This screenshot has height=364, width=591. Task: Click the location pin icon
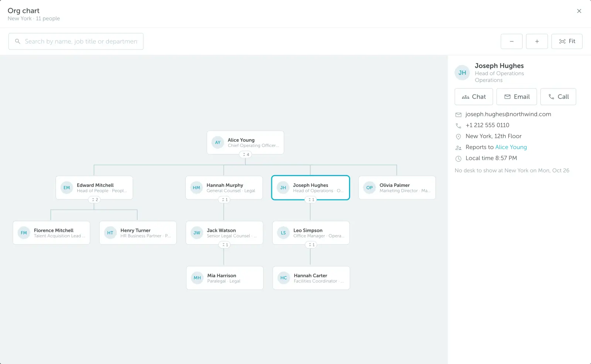pos(458,137)
